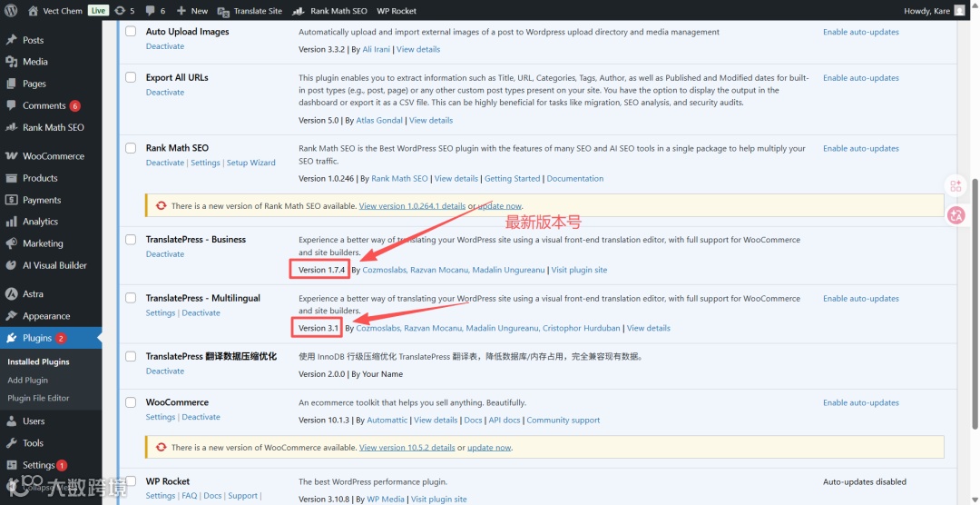Click Tools wrench icon in sidebar
The height and width of the screenshot is (505, 980).
(11, 443)
